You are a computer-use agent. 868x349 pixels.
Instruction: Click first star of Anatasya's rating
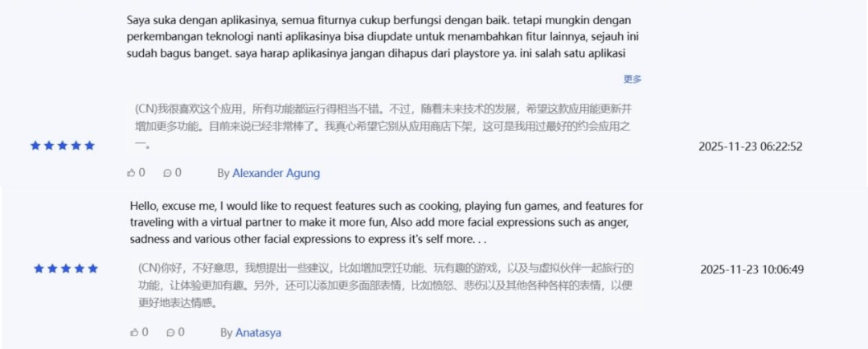pos(39,269)
